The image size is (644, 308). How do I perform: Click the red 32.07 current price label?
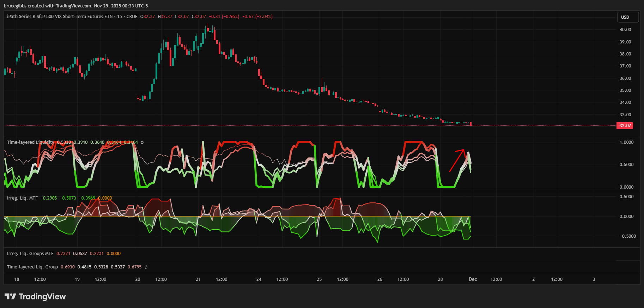click(x=625, y=126)
